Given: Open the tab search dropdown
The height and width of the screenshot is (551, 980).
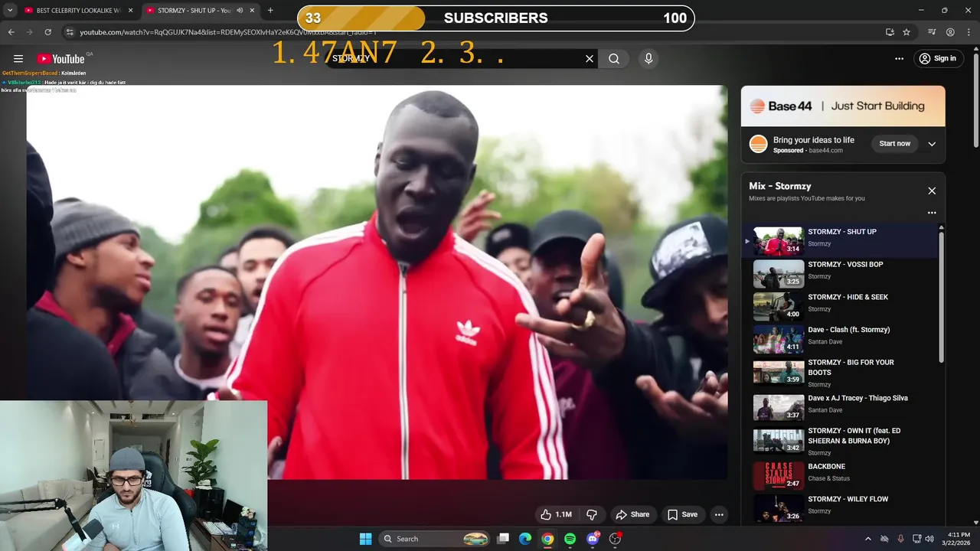Looking at the screenshot, I should coord(10,11).
